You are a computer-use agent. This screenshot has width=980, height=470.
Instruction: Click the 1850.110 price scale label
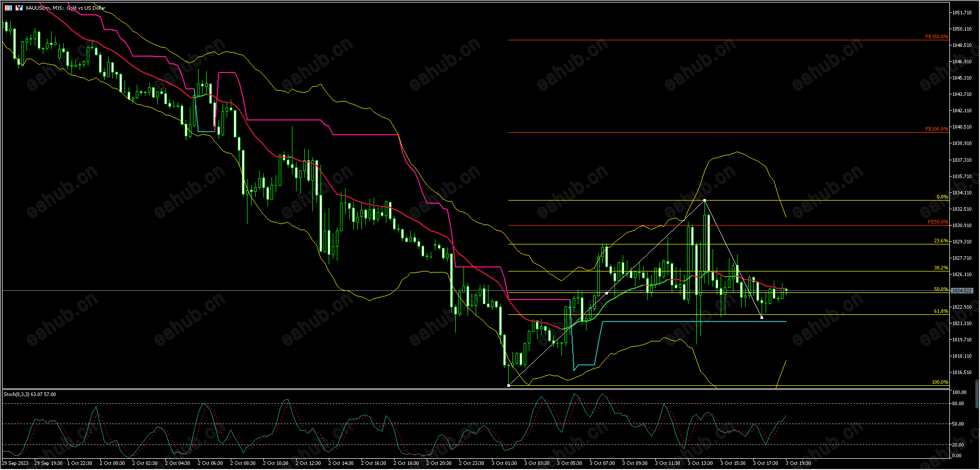point(962,29)
